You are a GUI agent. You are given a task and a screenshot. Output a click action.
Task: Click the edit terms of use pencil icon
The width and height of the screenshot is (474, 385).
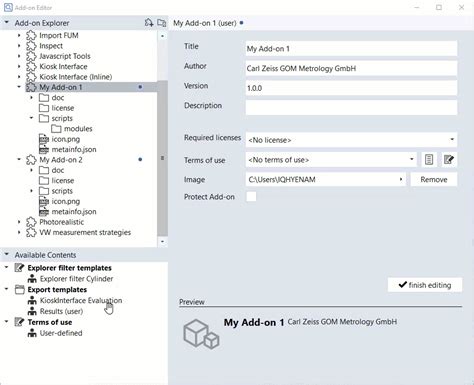tap(449, 160)
